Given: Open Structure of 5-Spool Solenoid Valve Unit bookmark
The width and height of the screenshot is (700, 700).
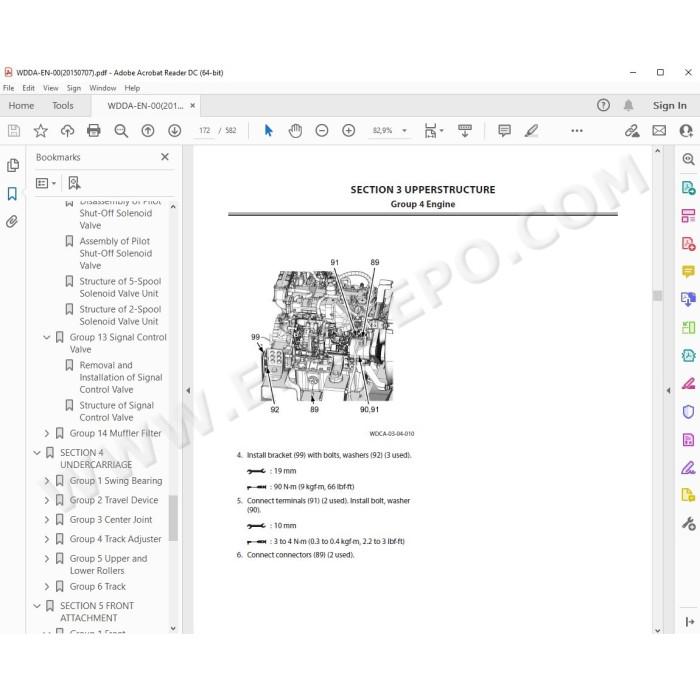Looking at the screenshot, I should (120, 287).
